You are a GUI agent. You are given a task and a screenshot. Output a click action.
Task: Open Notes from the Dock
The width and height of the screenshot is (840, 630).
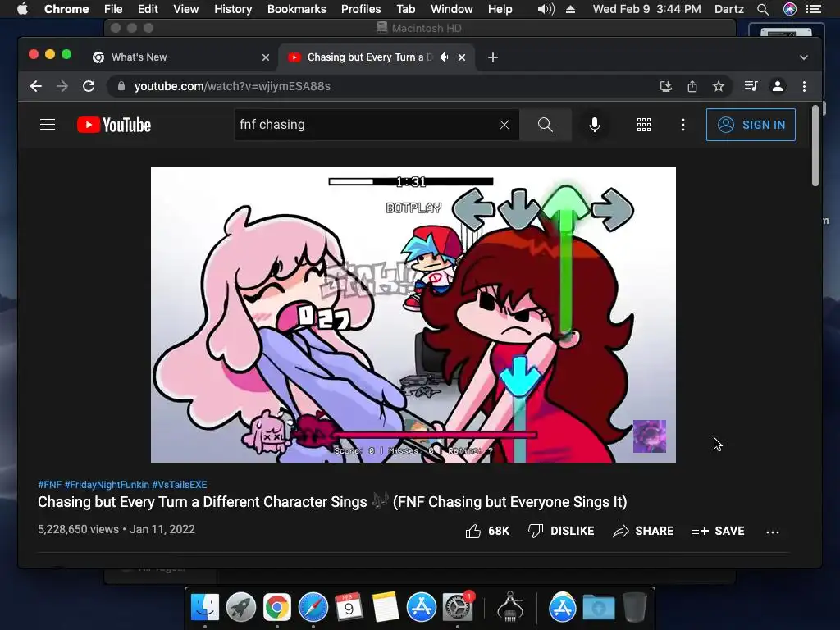coord(386,607)
